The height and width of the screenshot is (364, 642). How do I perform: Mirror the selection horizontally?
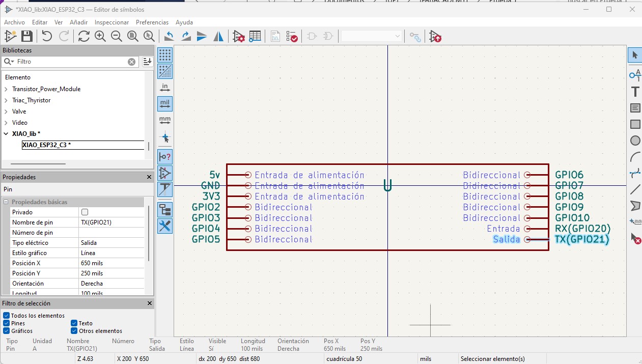[x=218, y=36]
